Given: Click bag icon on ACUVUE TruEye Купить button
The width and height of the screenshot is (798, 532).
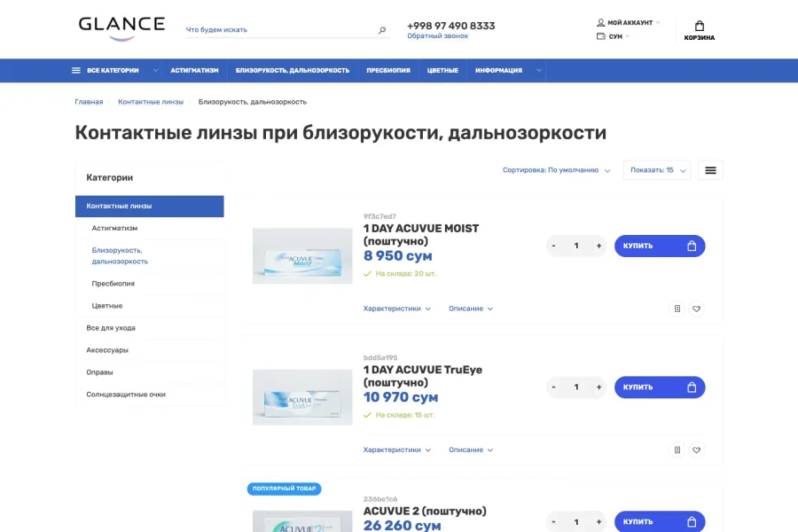Looking at the screenshot, I should (x=692, y=387).
